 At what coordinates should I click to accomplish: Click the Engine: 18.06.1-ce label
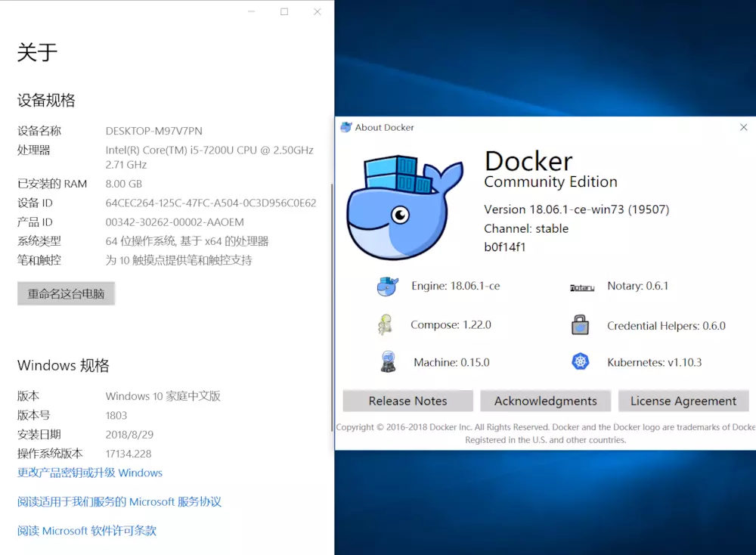[456, 286]
